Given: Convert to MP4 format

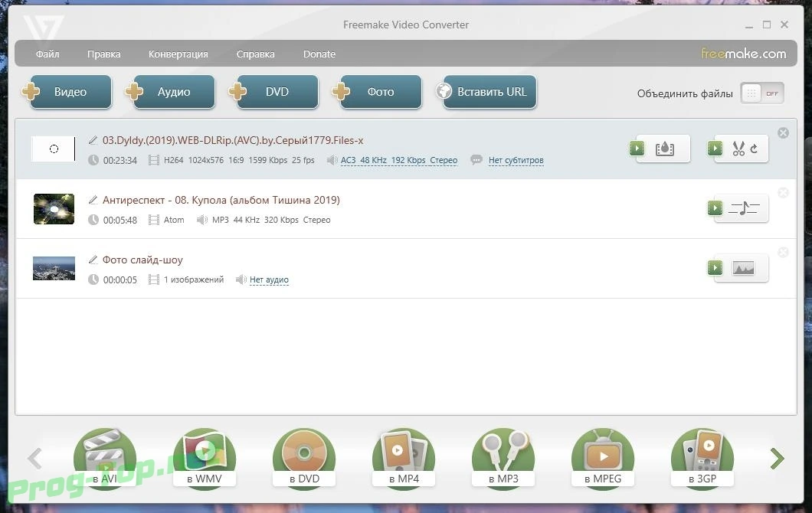Looking at the screenshot, I should tap(404, 458).
